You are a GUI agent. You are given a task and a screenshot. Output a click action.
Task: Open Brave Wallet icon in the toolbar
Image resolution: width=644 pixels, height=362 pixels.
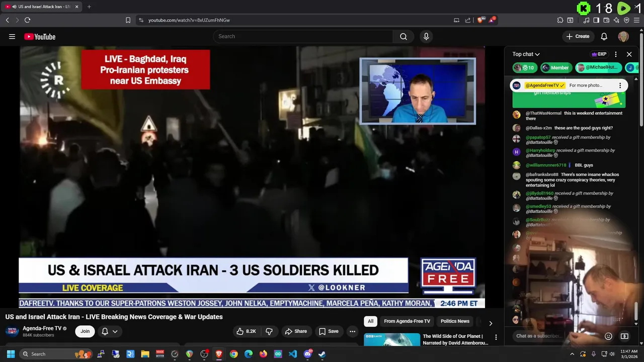606,20
